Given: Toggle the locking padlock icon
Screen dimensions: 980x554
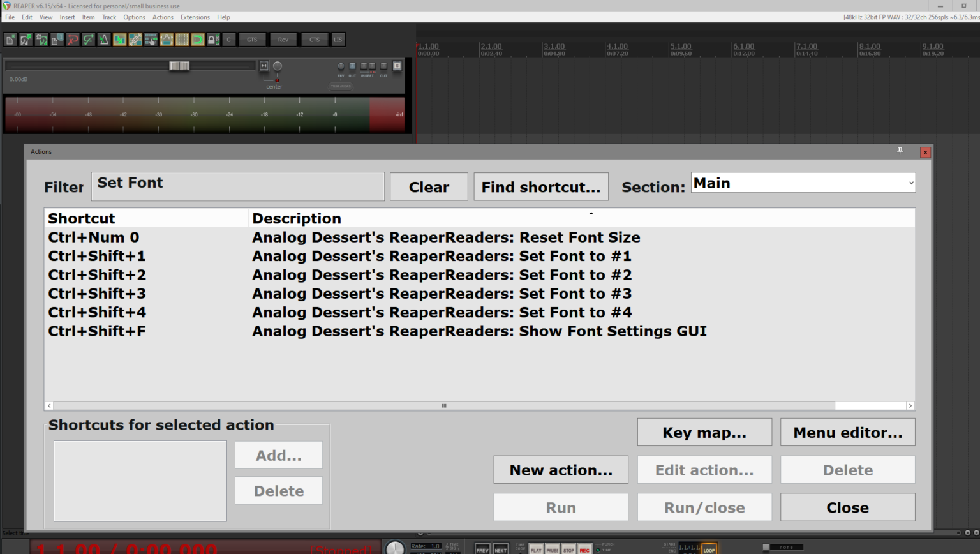Looking at the screenshot, I should 213,40.
